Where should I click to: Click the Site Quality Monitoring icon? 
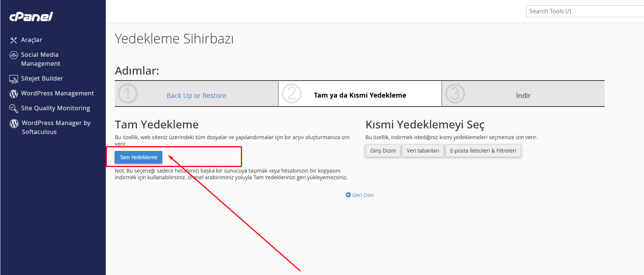click(14, 108)
